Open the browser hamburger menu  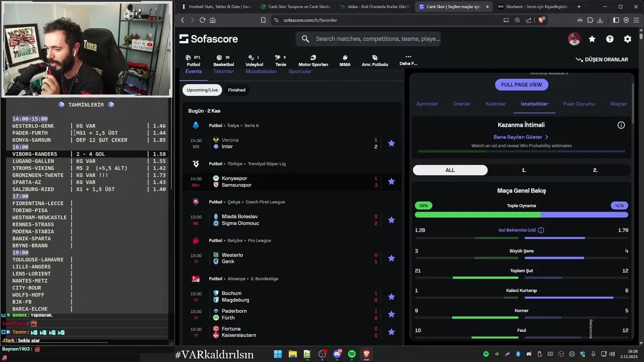coord(636,20)
